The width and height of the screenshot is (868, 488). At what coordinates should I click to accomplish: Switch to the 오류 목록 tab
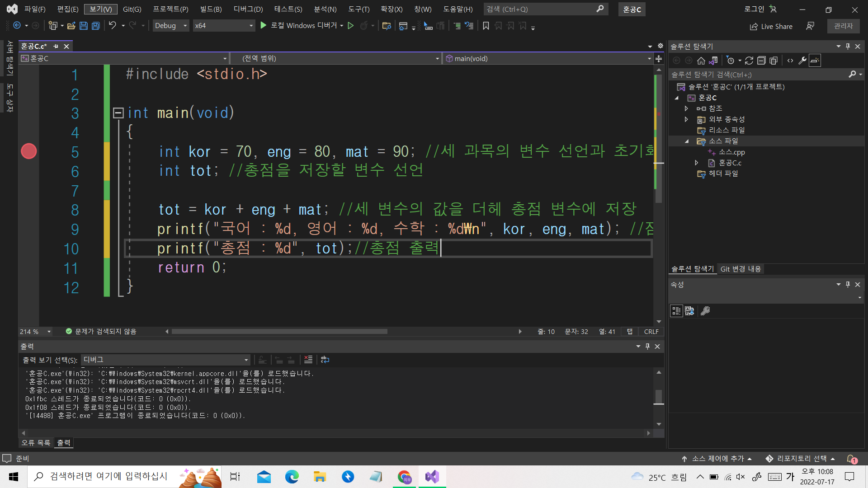click(36, 443)
